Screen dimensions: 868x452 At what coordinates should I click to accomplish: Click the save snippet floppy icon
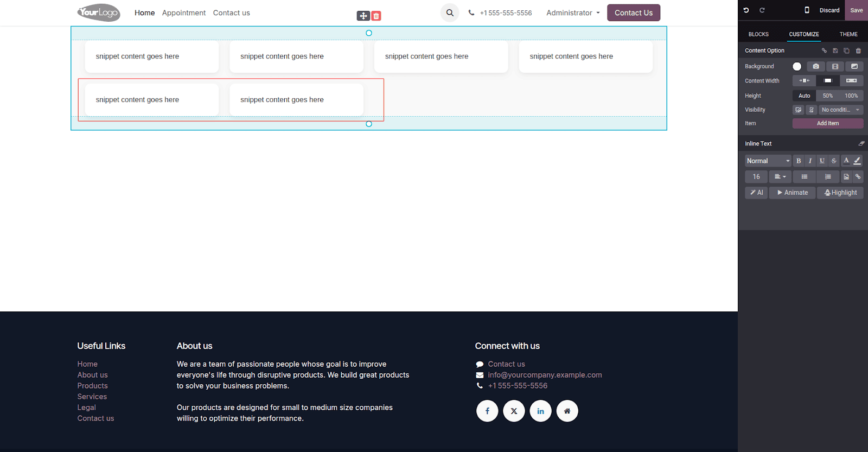point(835,50)
